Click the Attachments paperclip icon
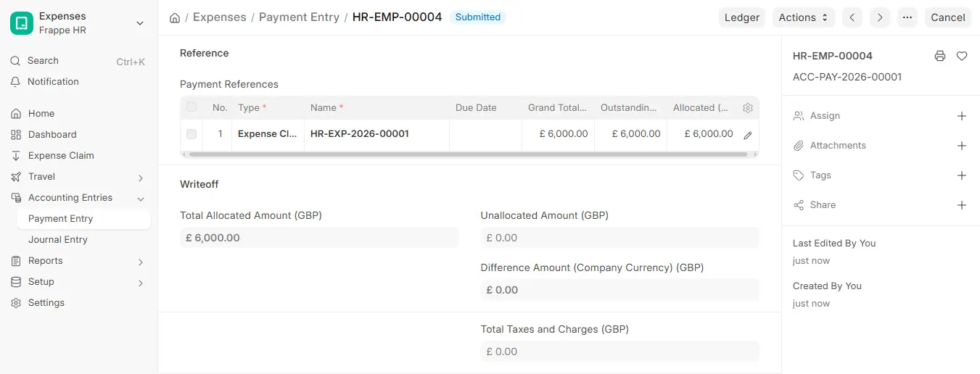The image size is (980, 374). click(799, 146)
